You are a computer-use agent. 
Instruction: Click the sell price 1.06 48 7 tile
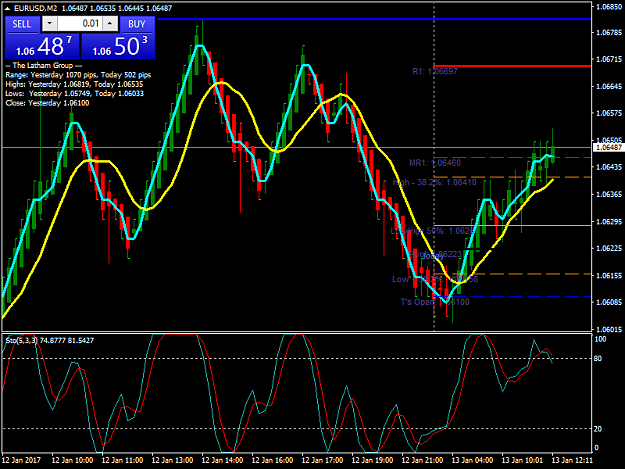[x=42, y=46]
